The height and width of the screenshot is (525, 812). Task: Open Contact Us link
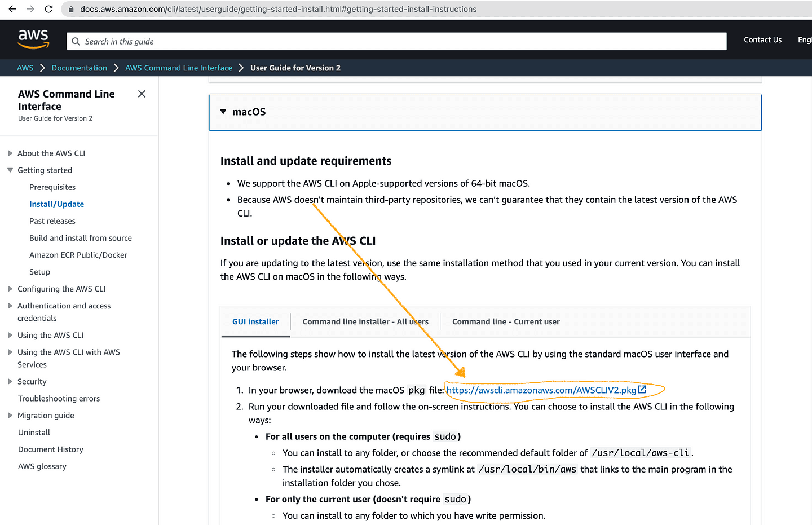762,39
